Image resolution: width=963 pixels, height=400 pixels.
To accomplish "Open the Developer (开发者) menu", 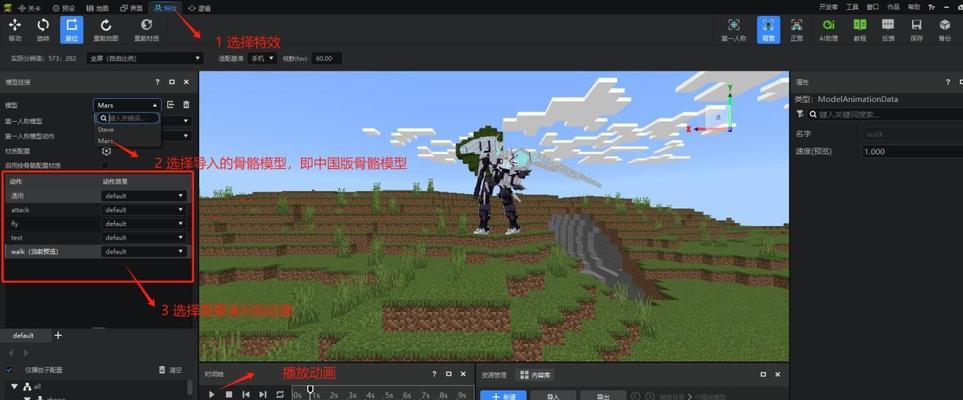I will (828, 7).
